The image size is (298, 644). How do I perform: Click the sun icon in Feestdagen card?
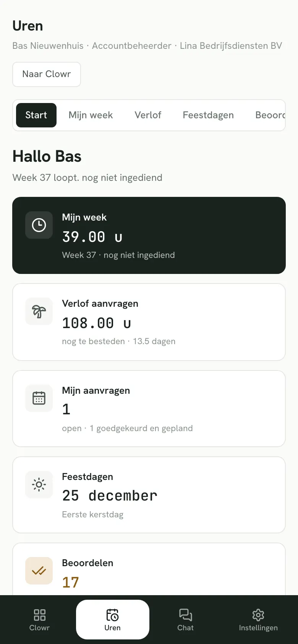(39, 485)
